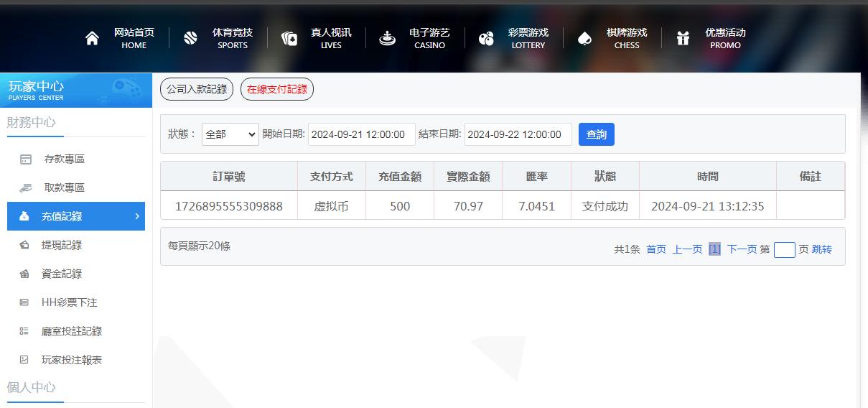Click the 廳室投註記錄 list icon
The width and height of the screenshot is (868, 408).
24,331
